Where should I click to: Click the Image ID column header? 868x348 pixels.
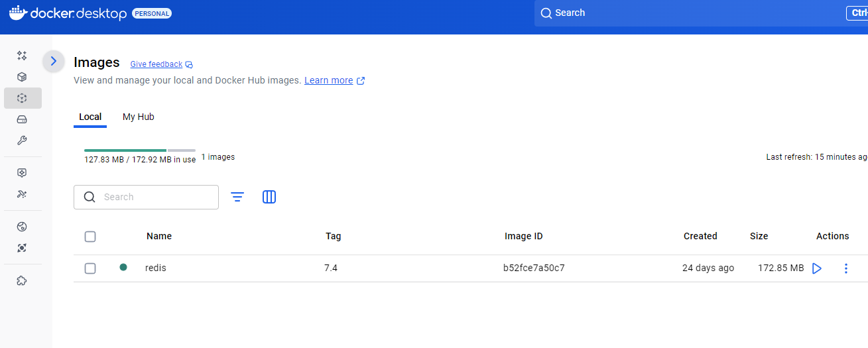(524, 236)
